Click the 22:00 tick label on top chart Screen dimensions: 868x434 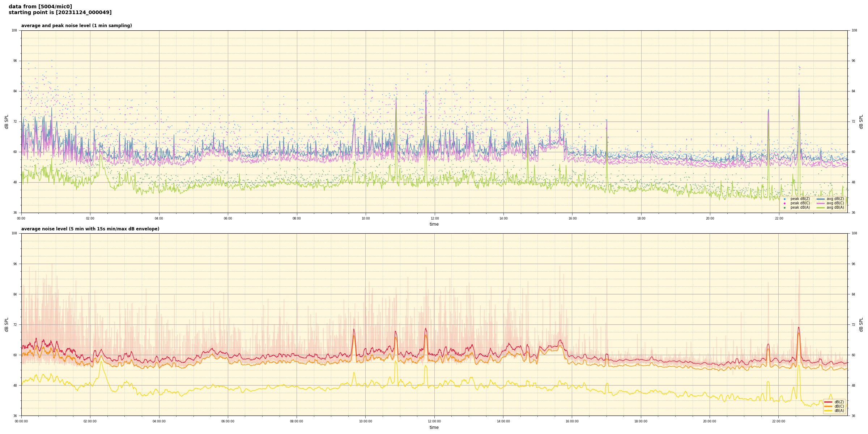pyautogui.click(x=779, y=218)
